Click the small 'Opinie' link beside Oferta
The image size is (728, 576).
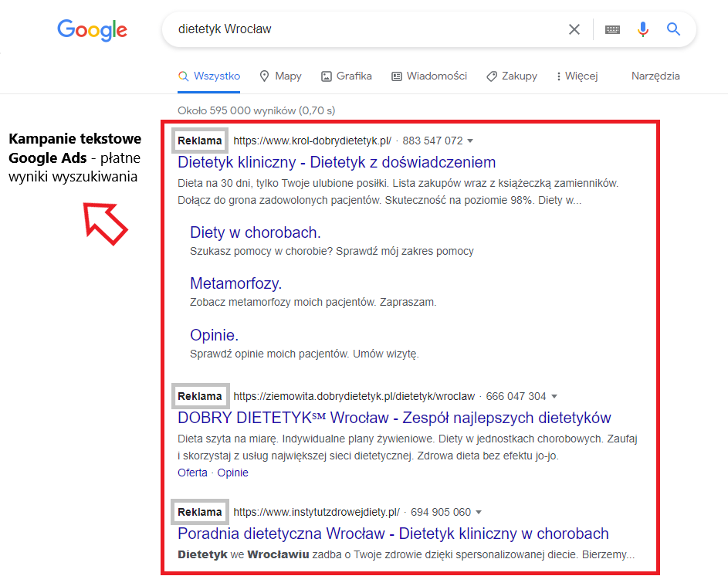click(232, 473)
